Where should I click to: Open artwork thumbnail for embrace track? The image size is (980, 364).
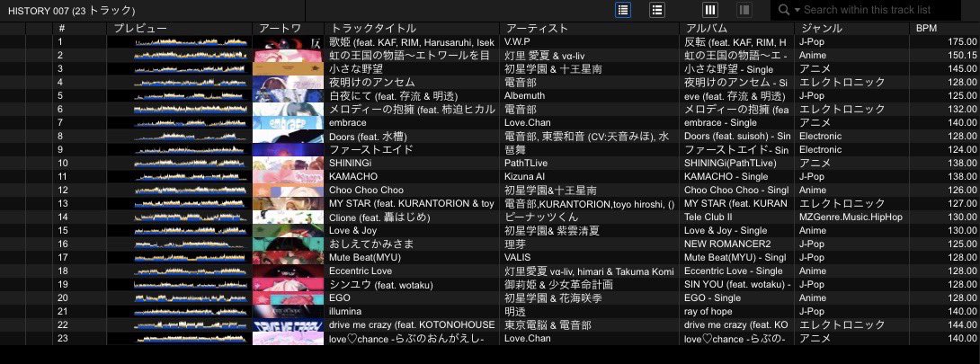288,123
